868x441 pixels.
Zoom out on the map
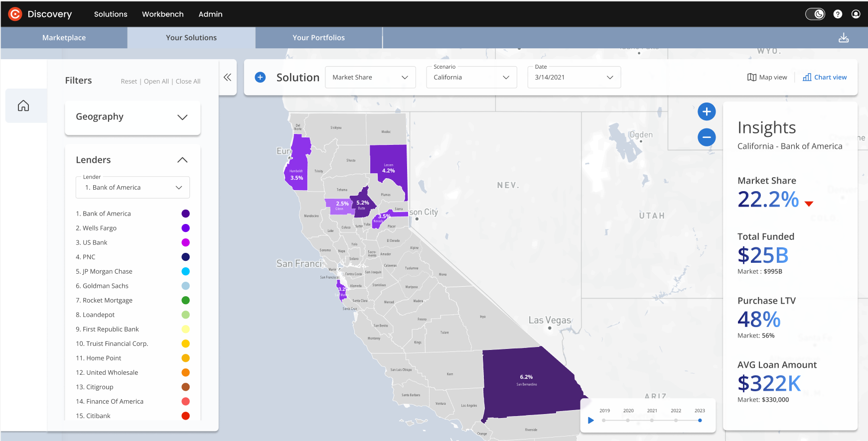[707, 137]
